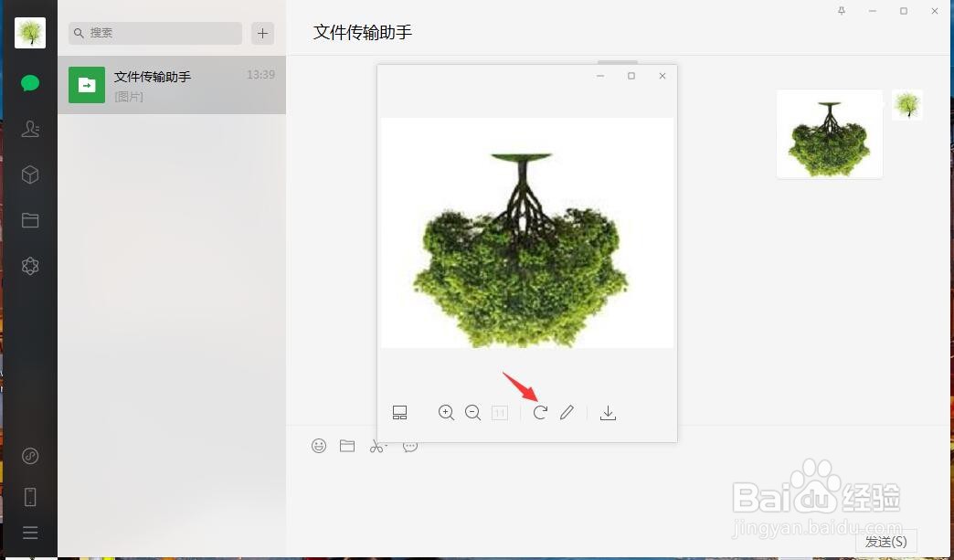Expand the screenshot tool dropdown arrow
The image size is (954, 560).
pos(386,444)
